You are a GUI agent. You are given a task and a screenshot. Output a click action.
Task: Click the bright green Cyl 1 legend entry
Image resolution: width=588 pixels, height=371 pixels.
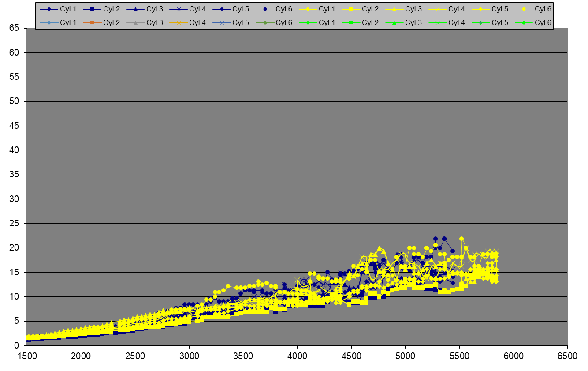[x=327, y=23]
